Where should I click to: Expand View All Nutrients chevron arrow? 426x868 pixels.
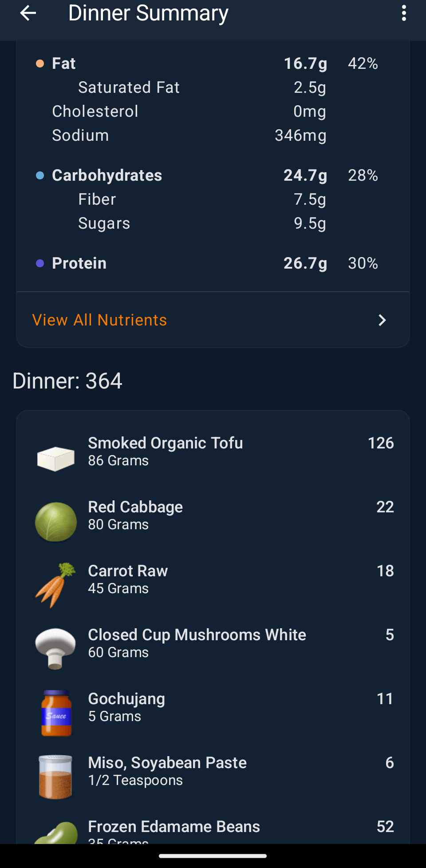point(382,320)
